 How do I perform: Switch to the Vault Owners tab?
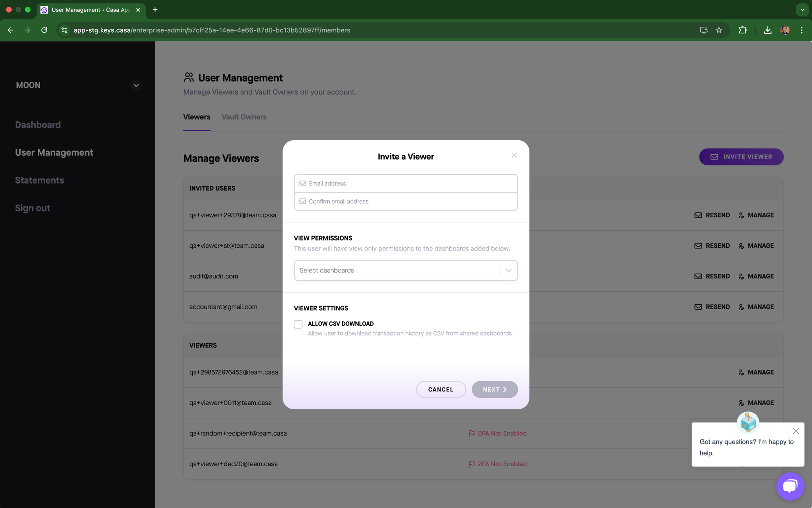pos(244,117)
